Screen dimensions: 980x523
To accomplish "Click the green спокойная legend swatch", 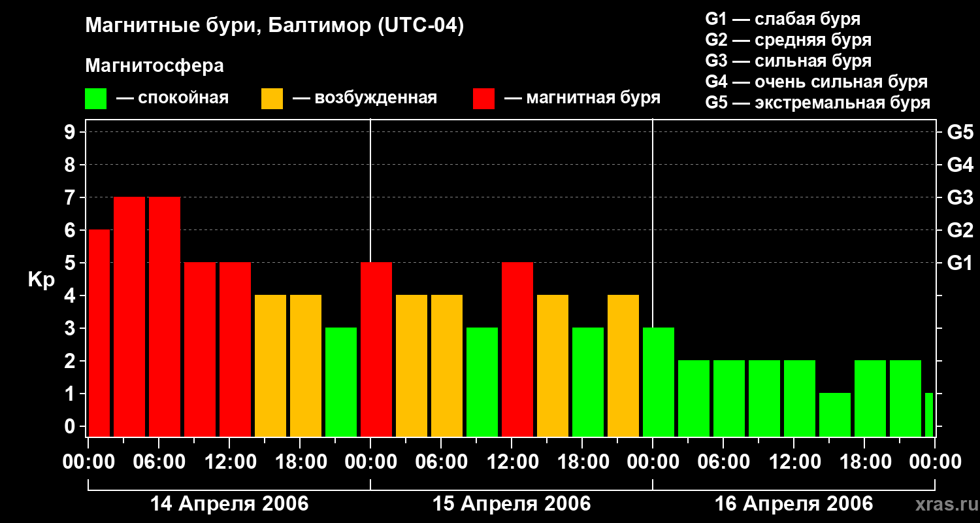I will point(95,99).
